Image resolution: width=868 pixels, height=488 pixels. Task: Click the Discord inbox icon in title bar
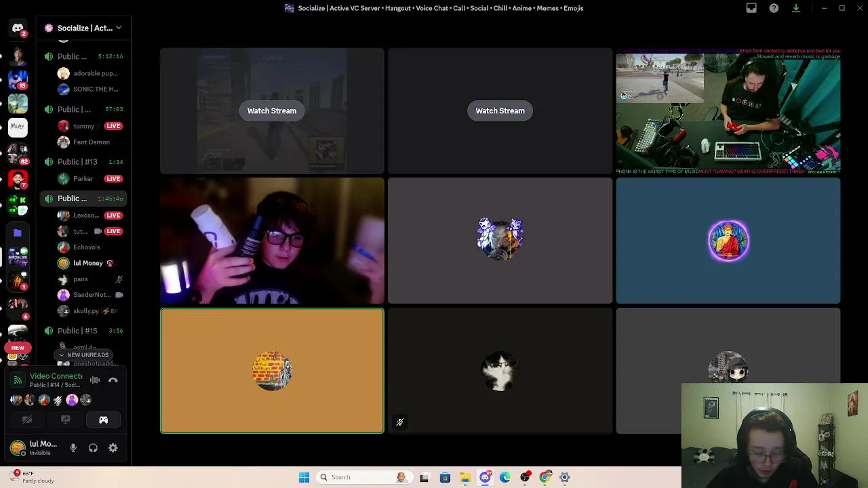pyautogui.click(x=751, y=8)
